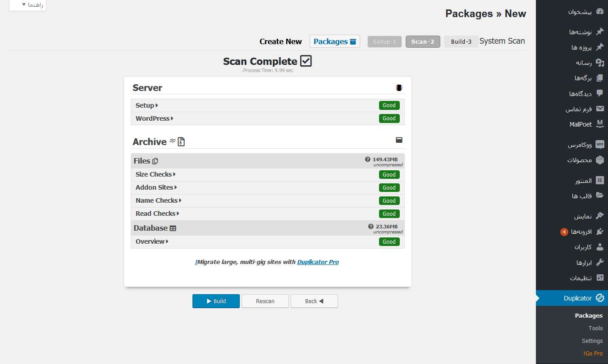608x364 pixels.
Task: Click the افزونه‌ها plugin icon
Action: (599, 232)
